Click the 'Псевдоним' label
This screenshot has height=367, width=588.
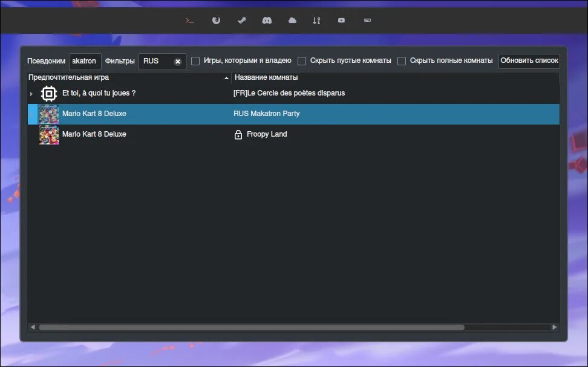(47, 61)
